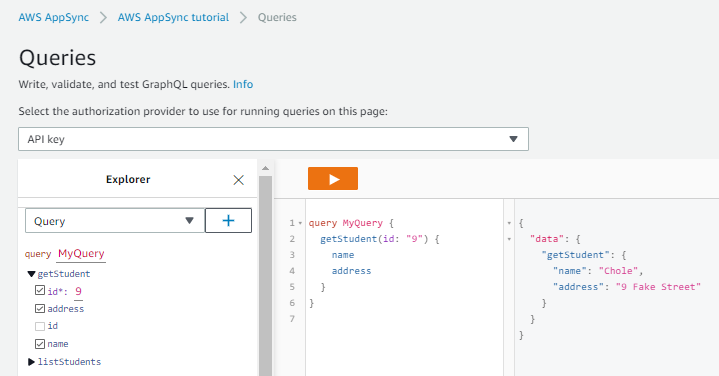Screen dimensions: 719x376
Task: Click the 'name' field on editor line 3
Action: click(x=343, y=255)
